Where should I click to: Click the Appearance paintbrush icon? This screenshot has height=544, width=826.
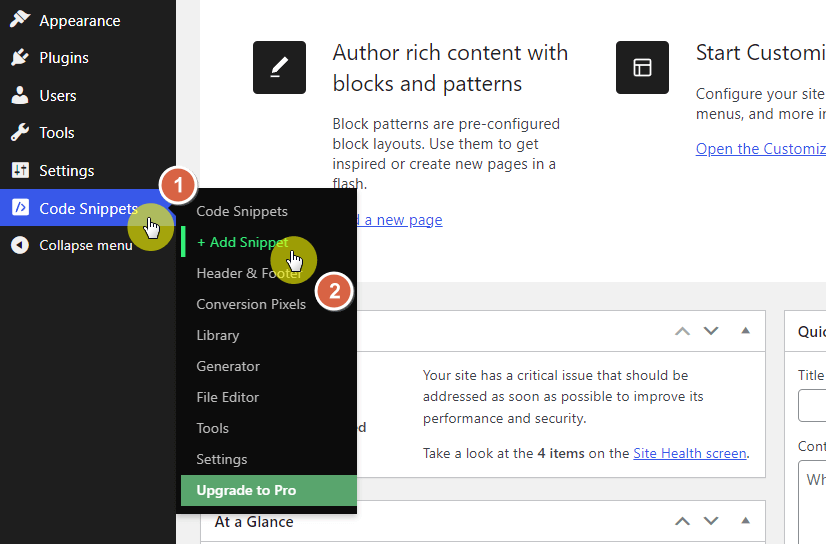[20, 19]
